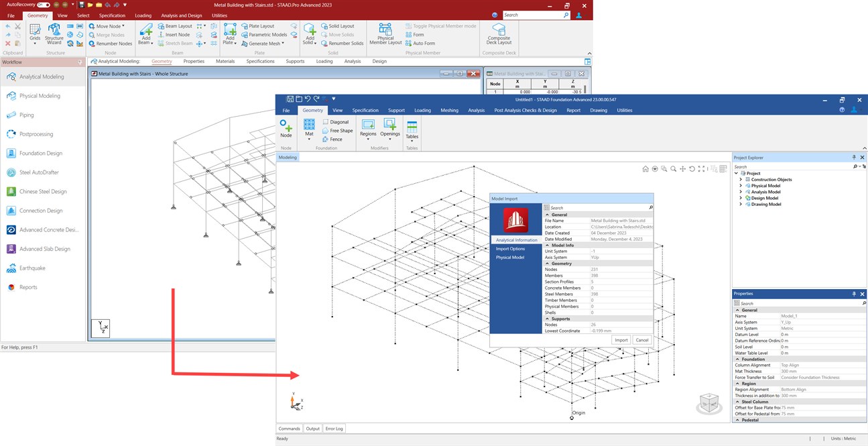The image size is (868, 446).
Task: Open Error Log tab at bottom
Action: [x=334, y=429]
